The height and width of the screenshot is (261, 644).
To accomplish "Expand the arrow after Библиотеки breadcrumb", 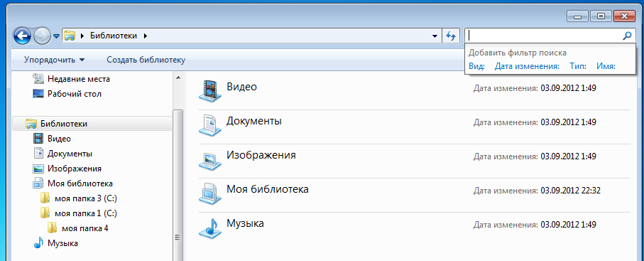I will point(146,36).
